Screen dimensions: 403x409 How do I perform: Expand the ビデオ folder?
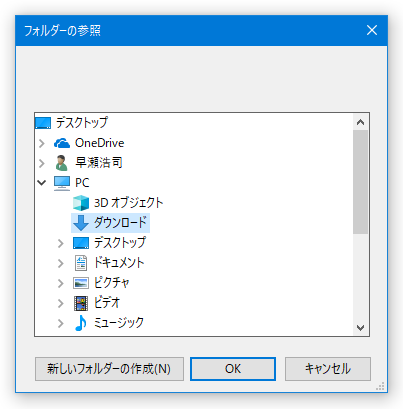[61, 303]
